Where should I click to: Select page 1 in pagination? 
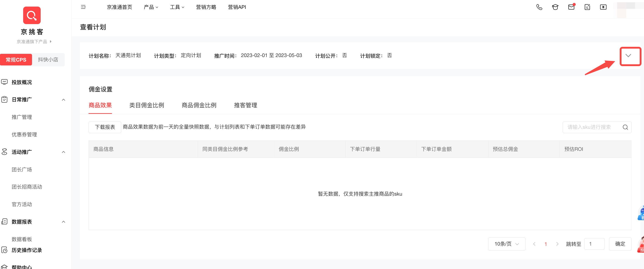[x=545, y=244]
